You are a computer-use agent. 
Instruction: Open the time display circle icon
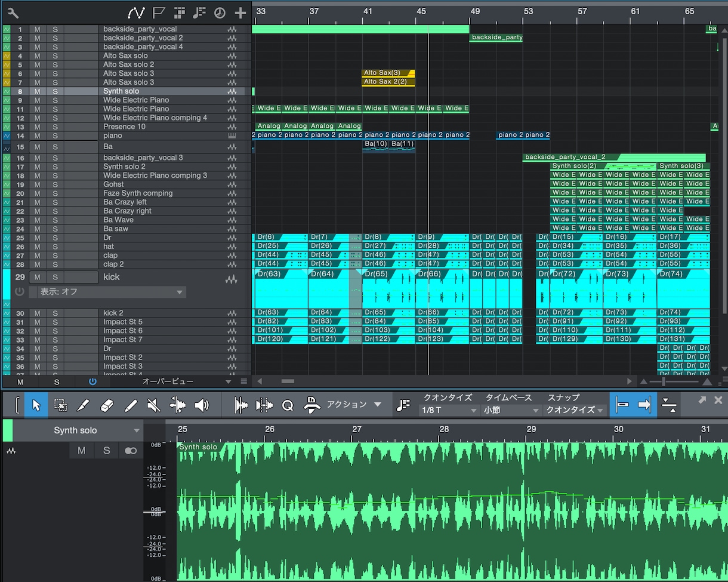[220, 13]
